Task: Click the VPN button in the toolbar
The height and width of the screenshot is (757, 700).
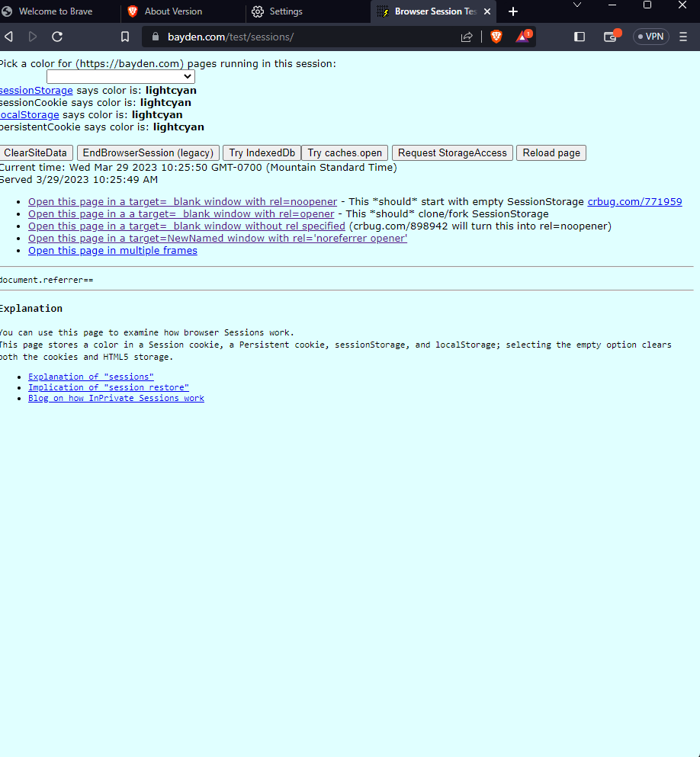Action: pos(650,36)
